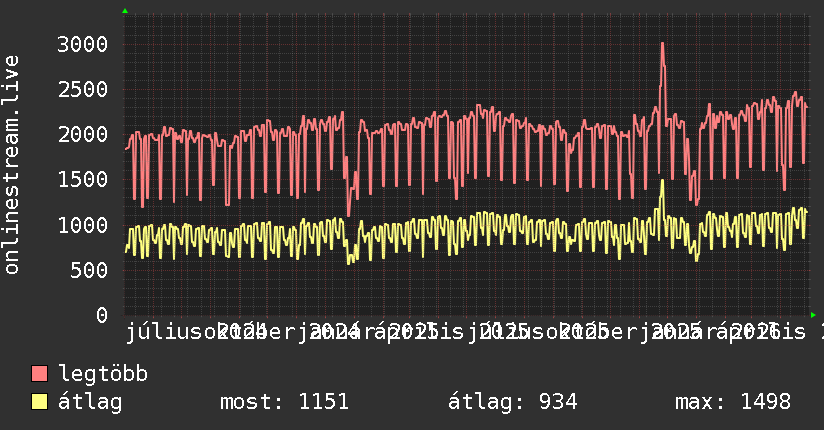Click the 1000 y-axis label
The height and width of the screenshot is (430, 824).
pyautogui.click(x=83, y=225)
